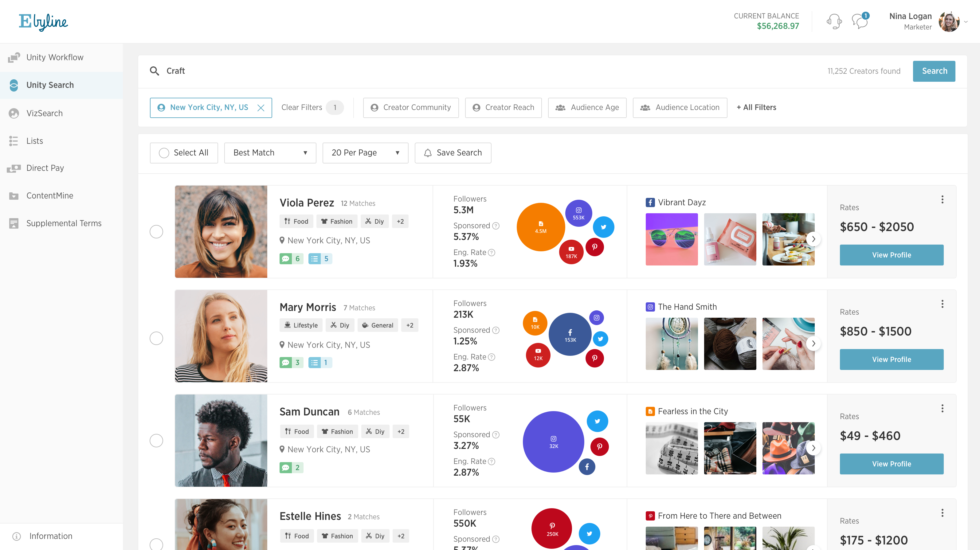The image size is (980, 550).
Task: View Profile of Viola Perez
Action: click(891, 255)
